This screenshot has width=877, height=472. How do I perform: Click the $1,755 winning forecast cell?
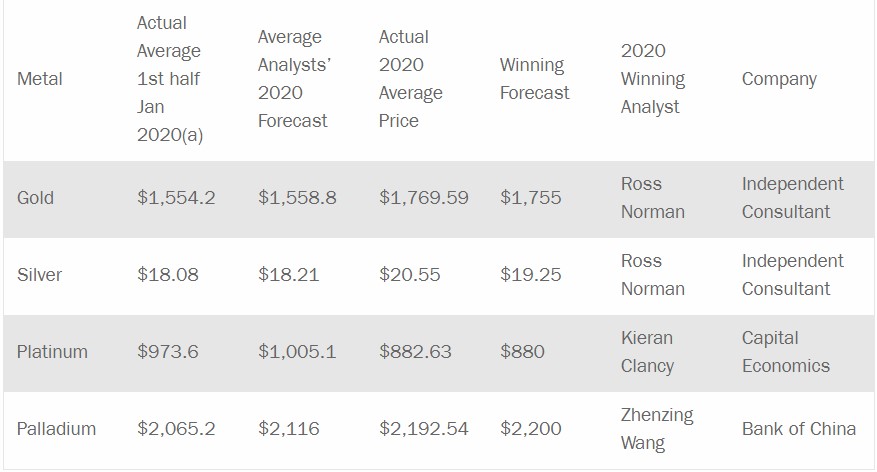pyautogui.click(x=531, y=198)
